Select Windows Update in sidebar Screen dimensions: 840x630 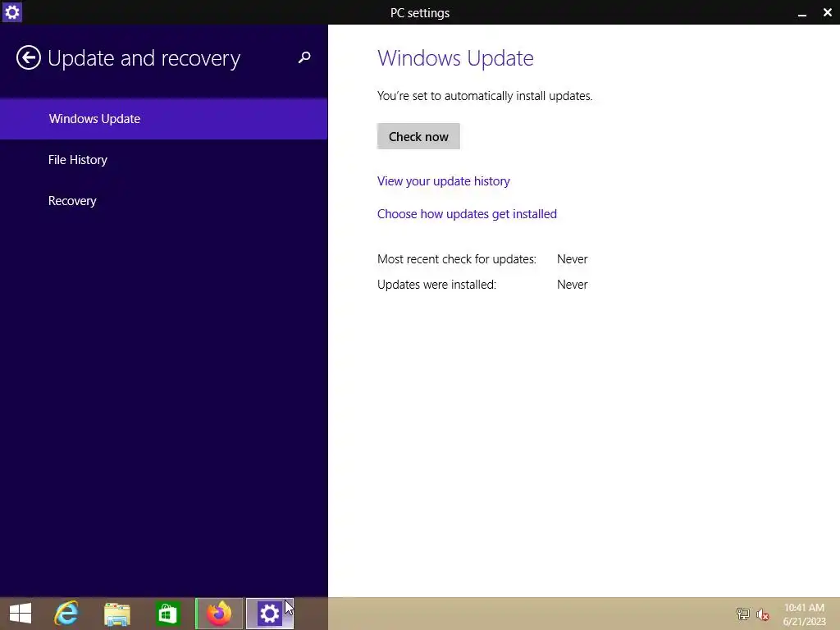164,119
